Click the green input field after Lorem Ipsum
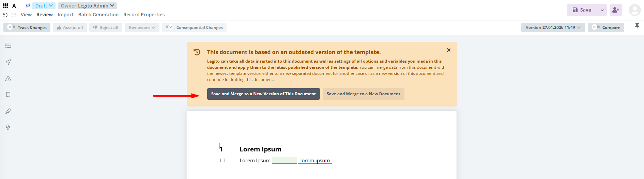The image size is (644, 179). pos(284,160)
